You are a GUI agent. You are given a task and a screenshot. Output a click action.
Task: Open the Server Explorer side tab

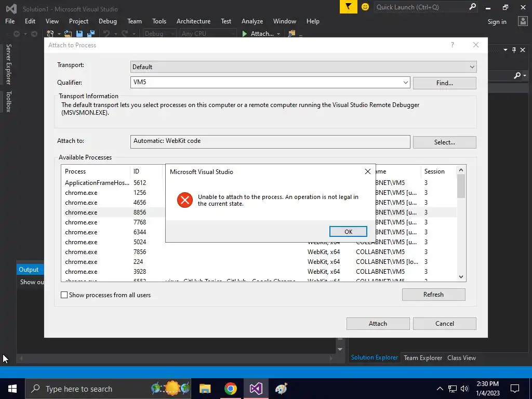pos(8,64)
